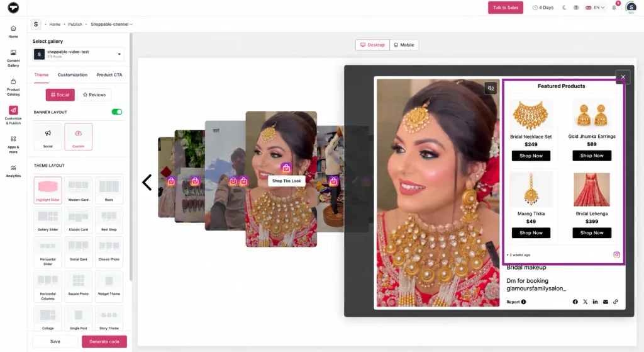The width and height of the screenshot is (644, 352).
Task: Expand the Shoppable-channel breadcrumb dropdown
Action: click(112, 25)
